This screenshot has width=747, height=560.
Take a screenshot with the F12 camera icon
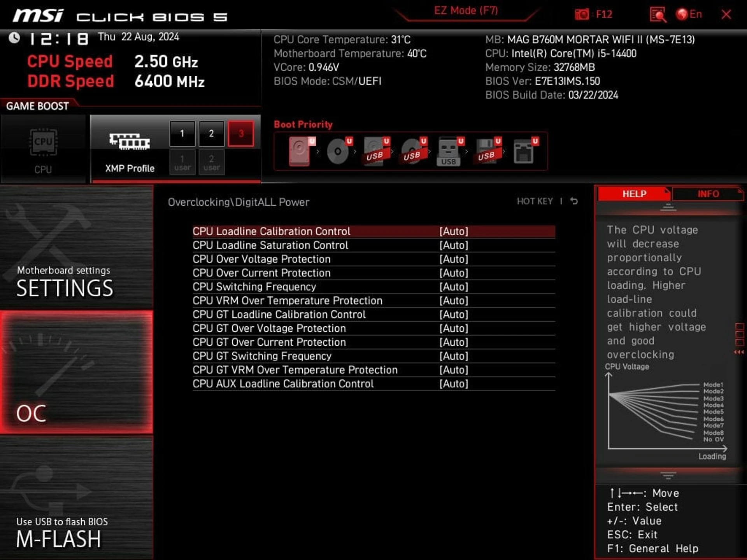click(x=582, y=14)
